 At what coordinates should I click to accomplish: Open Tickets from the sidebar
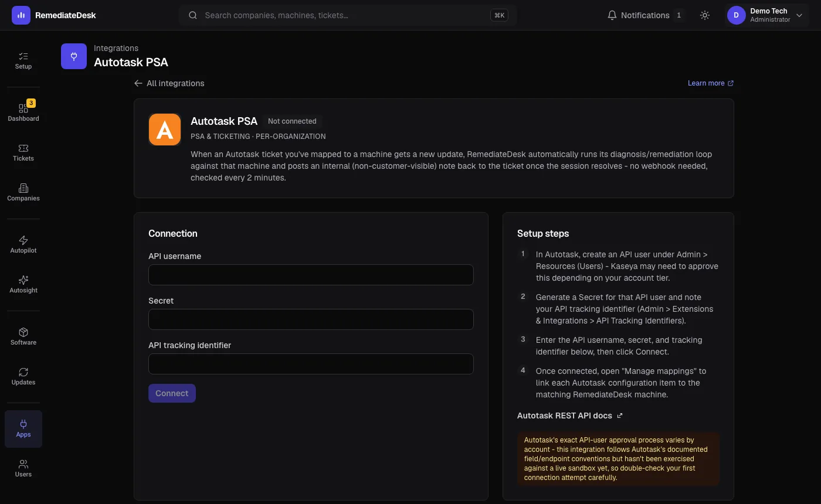tap(23, 152)
